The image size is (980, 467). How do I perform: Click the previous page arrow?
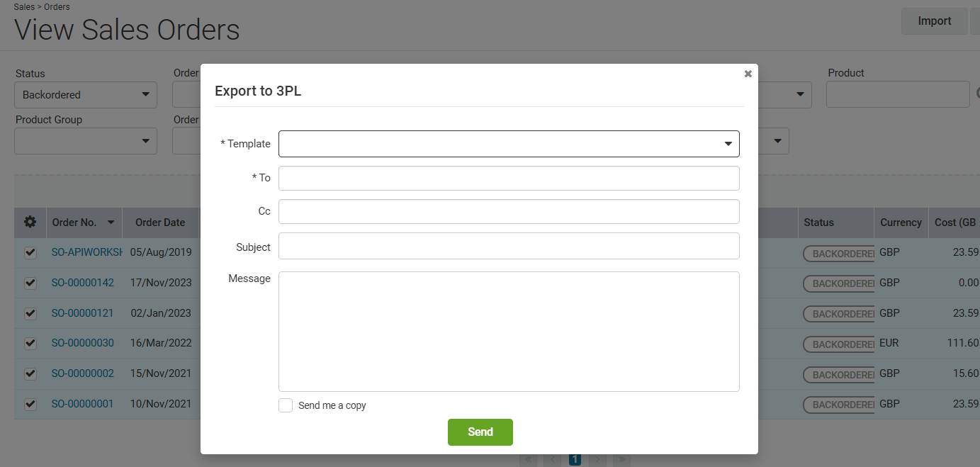coord(551,459)
